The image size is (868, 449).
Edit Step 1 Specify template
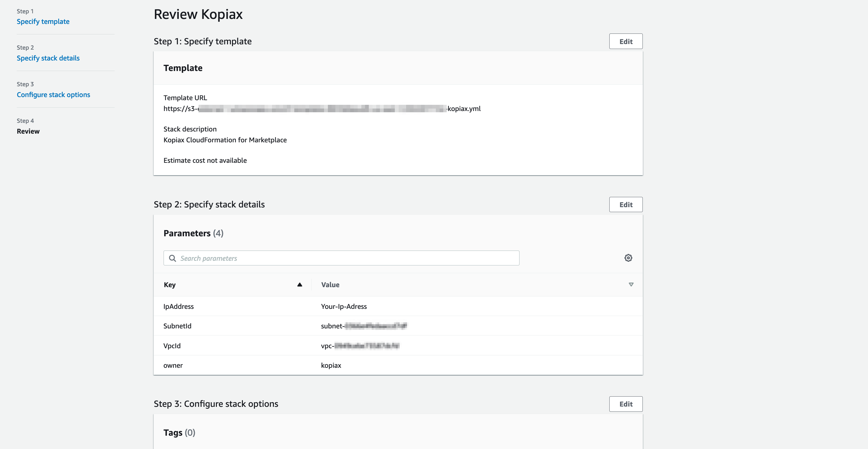tap(626, 41)
